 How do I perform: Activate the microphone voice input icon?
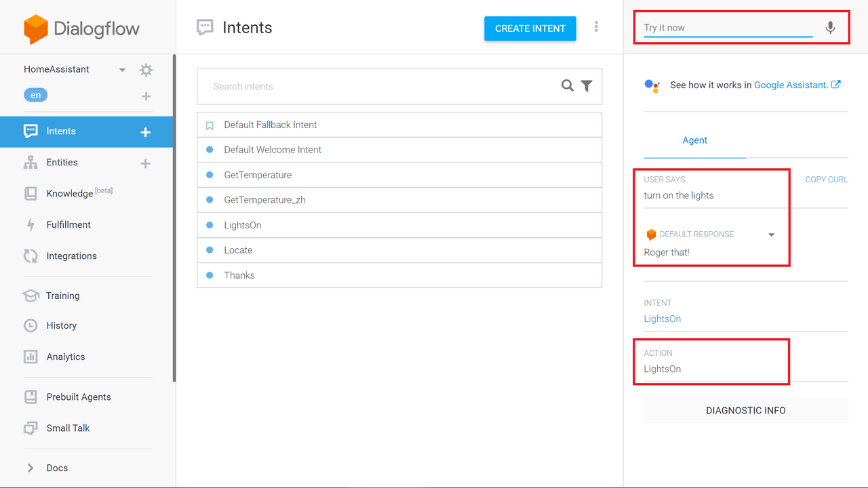click(x=830, y=28)
